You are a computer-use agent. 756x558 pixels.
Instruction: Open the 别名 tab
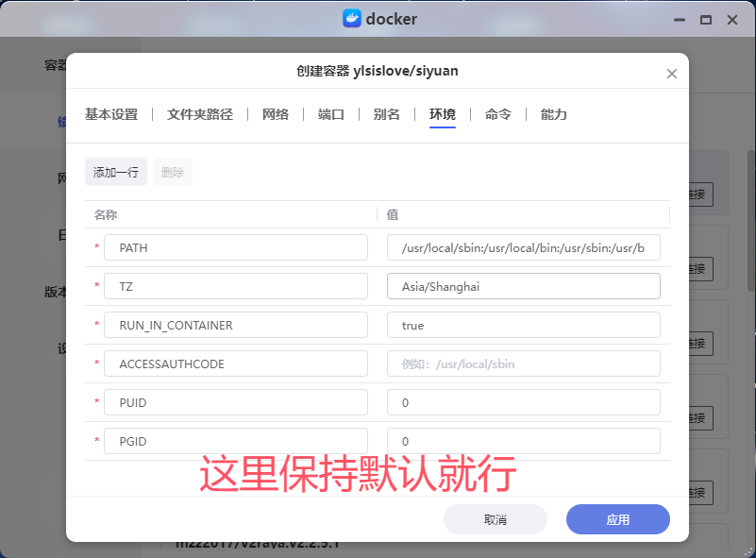387,114
